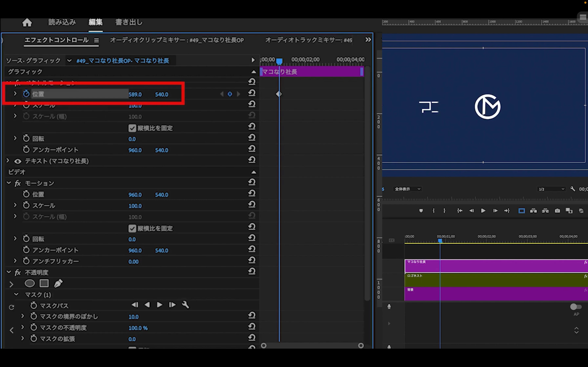588x367 pixels.
Task: Reset the 回転 parameter under グラフィック
Action: (x=252, y=138)
